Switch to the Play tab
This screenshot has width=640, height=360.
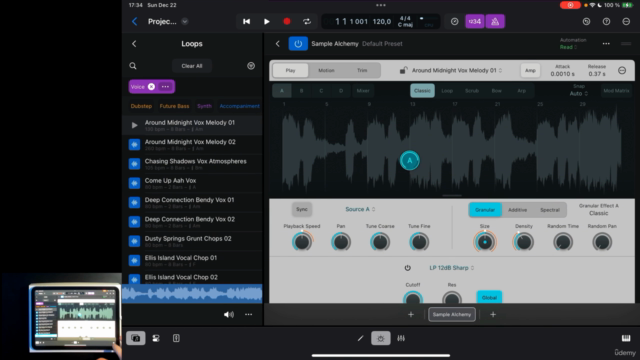coord(290,70)
